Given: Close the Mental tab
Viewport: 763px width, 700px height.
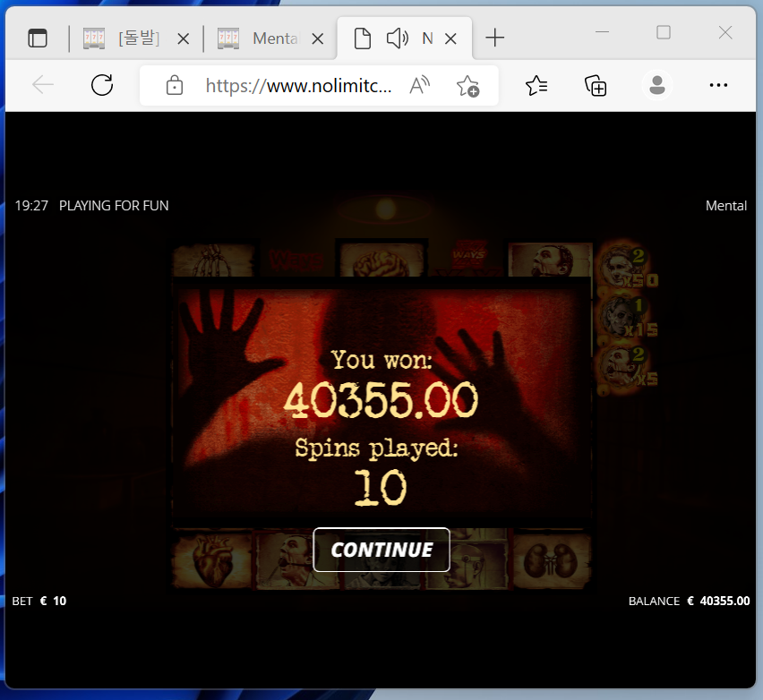Looking at the screenshot, I should 318,38.
